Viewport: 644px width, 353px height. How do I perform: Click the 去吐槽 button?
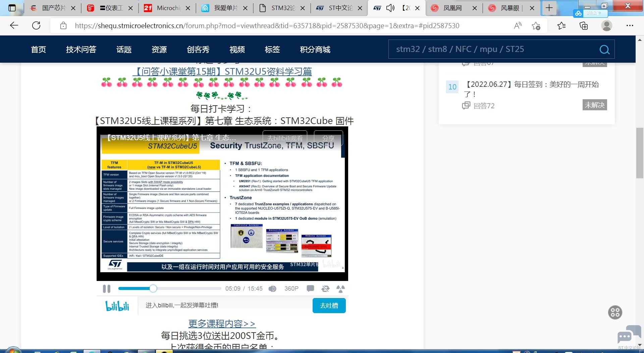[x=329, y=306]
